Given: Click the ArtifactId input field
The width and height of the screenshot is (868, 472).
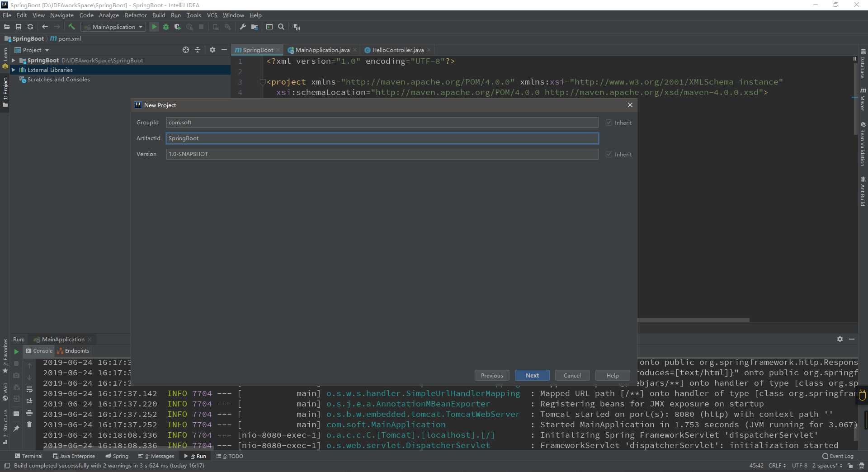Looking at the screenshot, I should 382,138.
